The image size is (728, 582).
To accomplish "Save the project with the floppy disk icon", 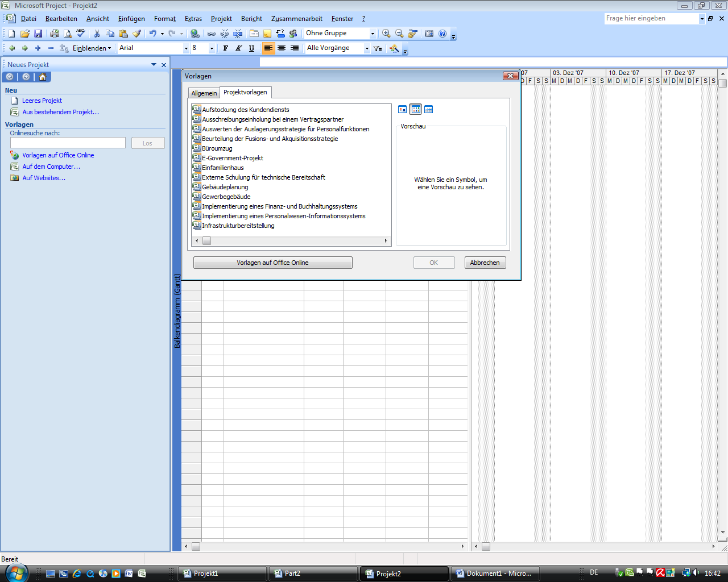I will [x=38, y=34].
